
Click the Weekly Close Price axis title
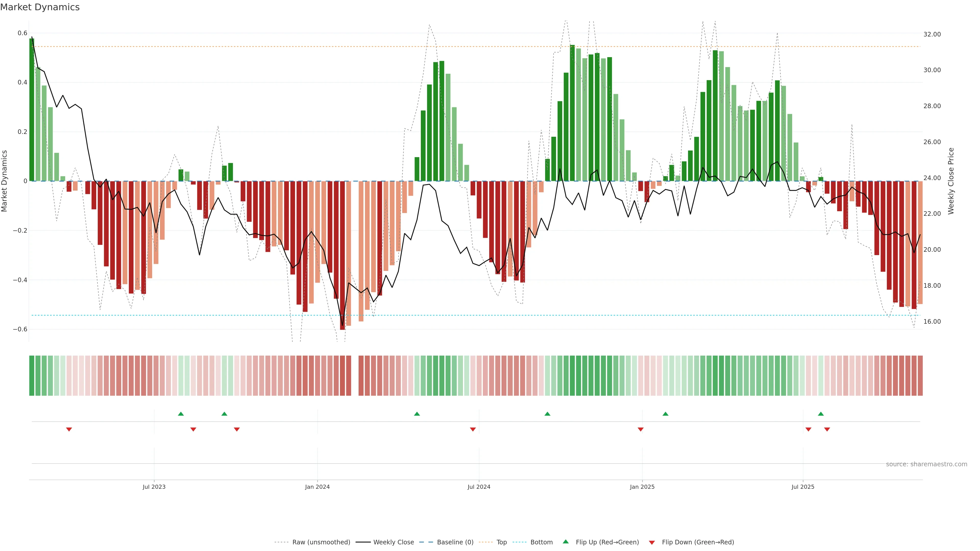pyautogui.click(x=951, y=181)
